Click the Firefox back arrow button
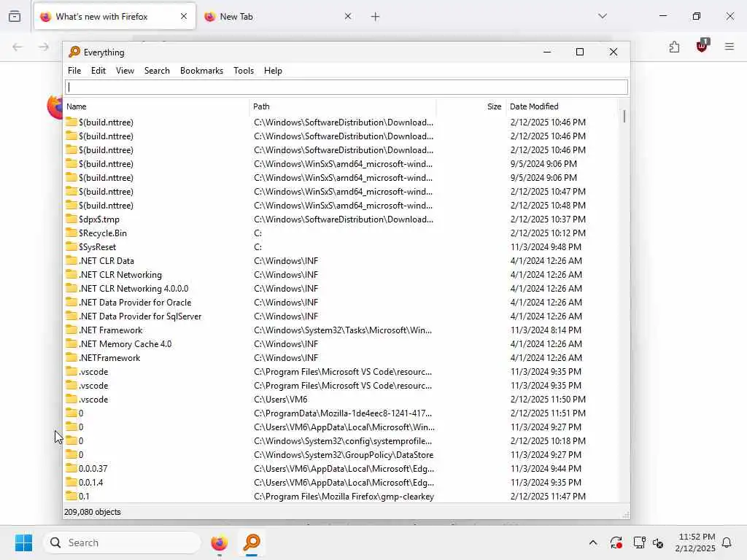This screenshot has width=747, height=560. [x=18, y=47]
